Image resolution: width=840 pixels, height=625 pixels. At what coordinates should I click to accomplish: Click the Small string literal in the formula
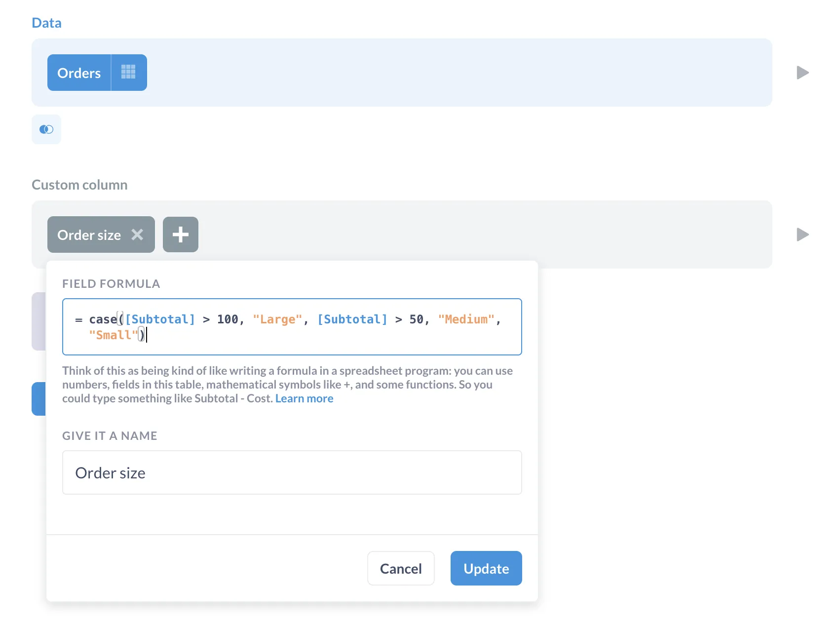pyautogui.click(x=113, y=335)
